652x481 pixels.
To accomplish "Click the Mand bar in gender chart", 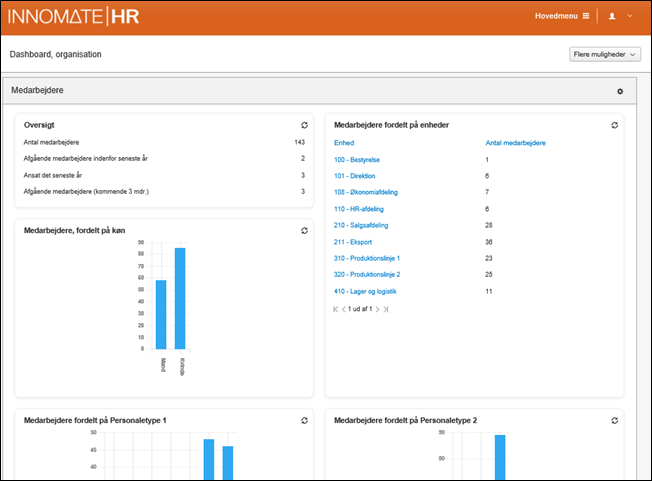I will (x=161, y=314).
